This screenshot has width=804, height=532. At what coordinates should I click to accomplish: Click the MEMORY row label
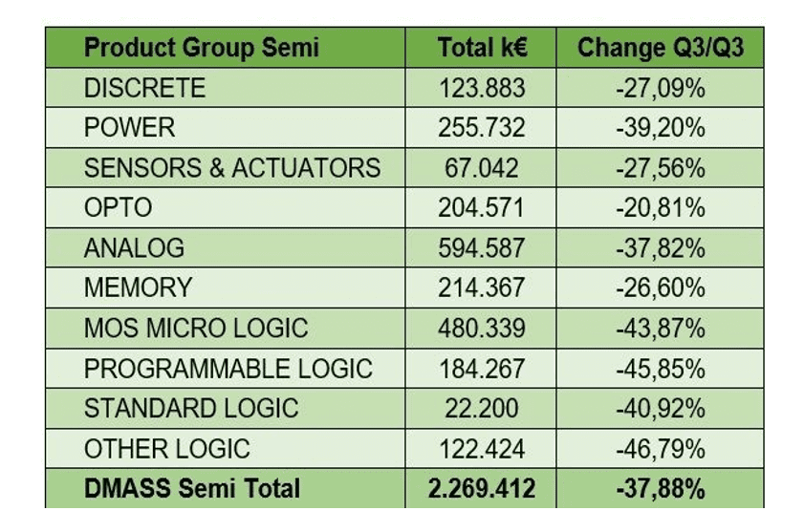click(x=138, y=287)
